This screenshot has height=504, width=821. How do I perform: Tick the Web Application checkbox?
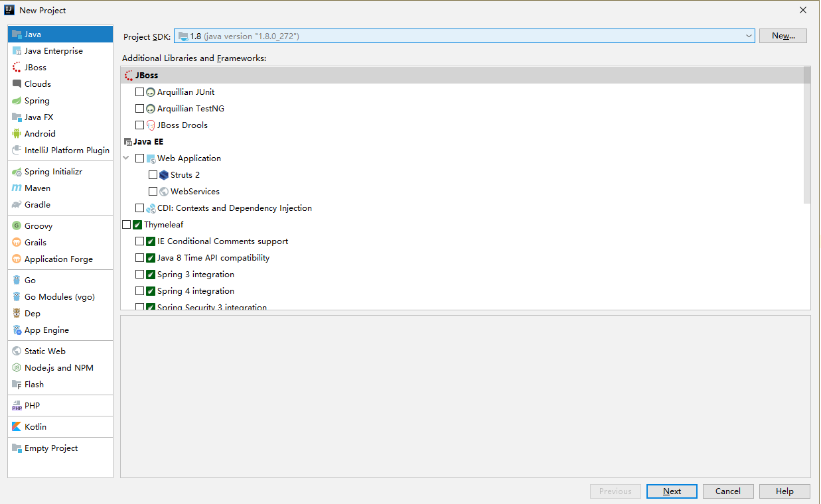tap(139, 158)
